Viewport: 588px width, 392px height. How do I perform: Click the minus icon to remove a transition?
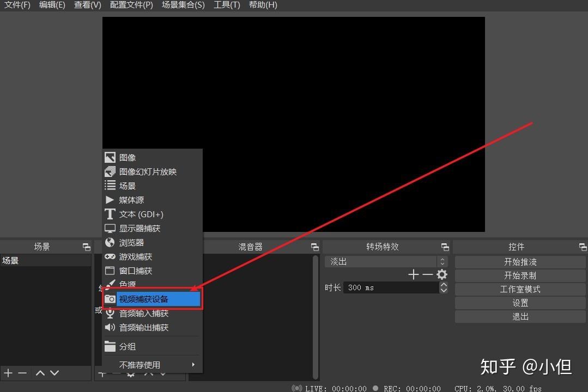point(427,274)
